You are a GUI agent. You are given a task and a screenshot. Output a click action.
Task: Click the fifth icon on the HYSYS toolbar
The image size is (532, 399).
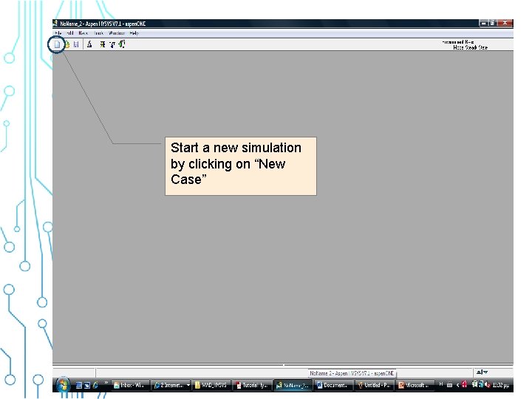pyautogui.click(x=103, y=44)
